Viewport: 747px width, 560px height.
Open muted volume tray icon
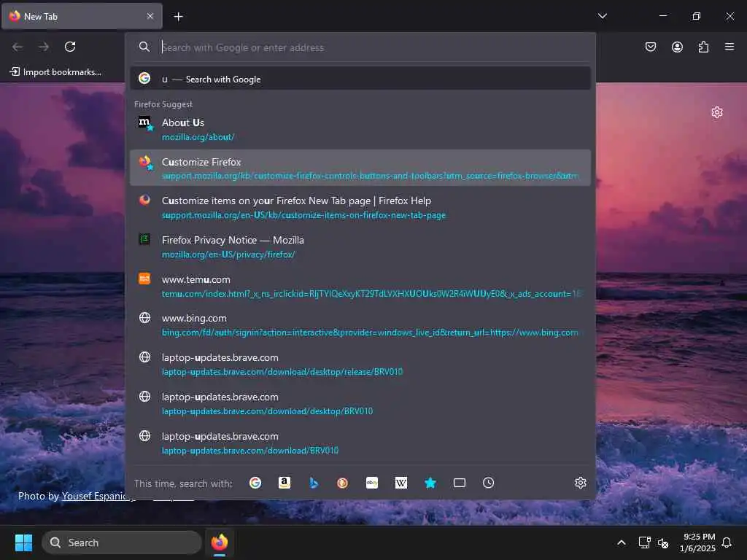click(662, 542)
